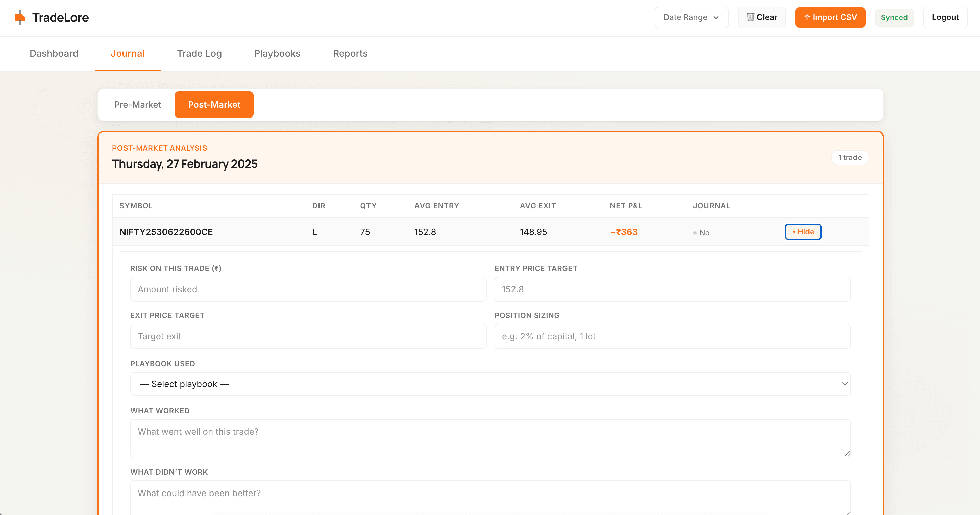Expand the Select playbook dropdown
The height and width of the screenshot is (515, 980).
click(490, 384)
